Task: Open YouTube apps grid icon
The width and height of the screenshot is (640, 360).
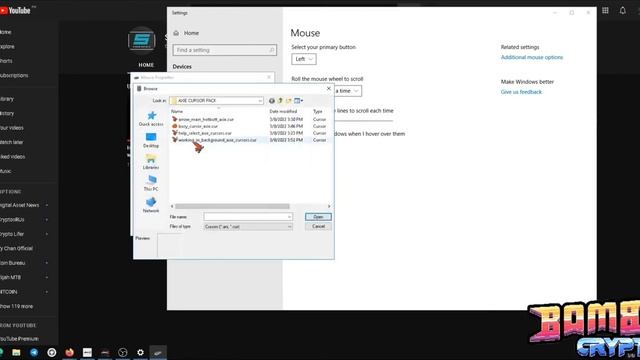Action: point(605,11)
